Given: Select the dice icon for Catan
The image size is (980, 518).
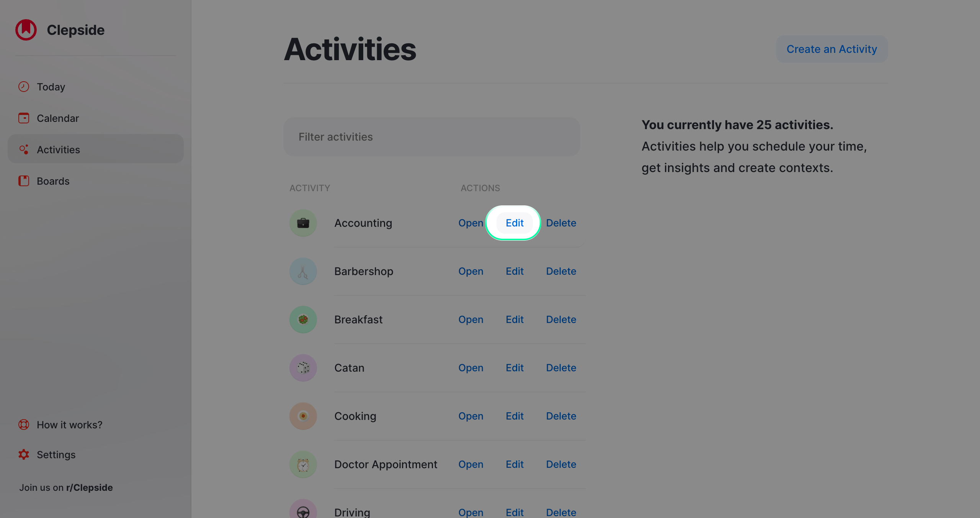Looking at the screenshot, I should tap(303, 367).
